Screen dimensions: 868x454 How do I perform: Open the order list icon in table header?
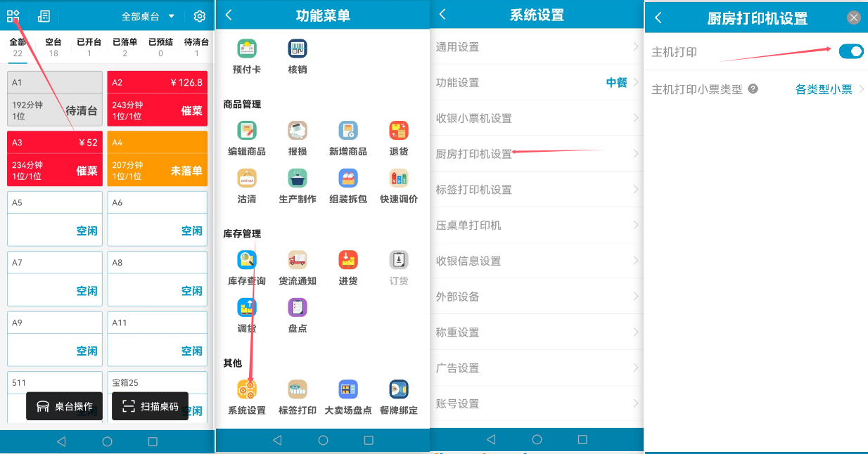(44, 15)
